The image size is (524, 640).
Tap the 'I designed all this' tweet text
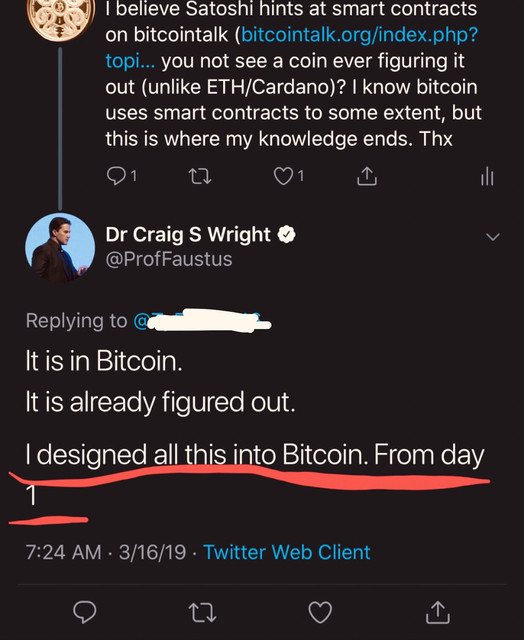[255, 474]
